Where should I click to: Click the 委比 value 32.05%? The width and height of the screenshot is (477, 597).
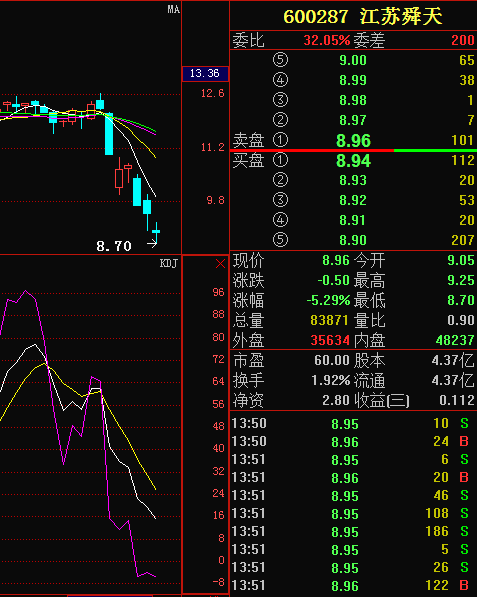(x=327, y=40)
